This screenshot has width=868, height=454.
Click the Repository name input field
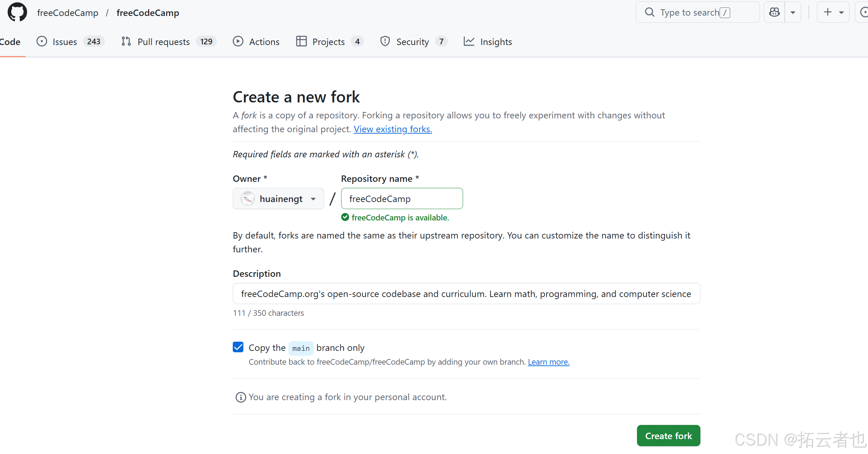point(402,199)
